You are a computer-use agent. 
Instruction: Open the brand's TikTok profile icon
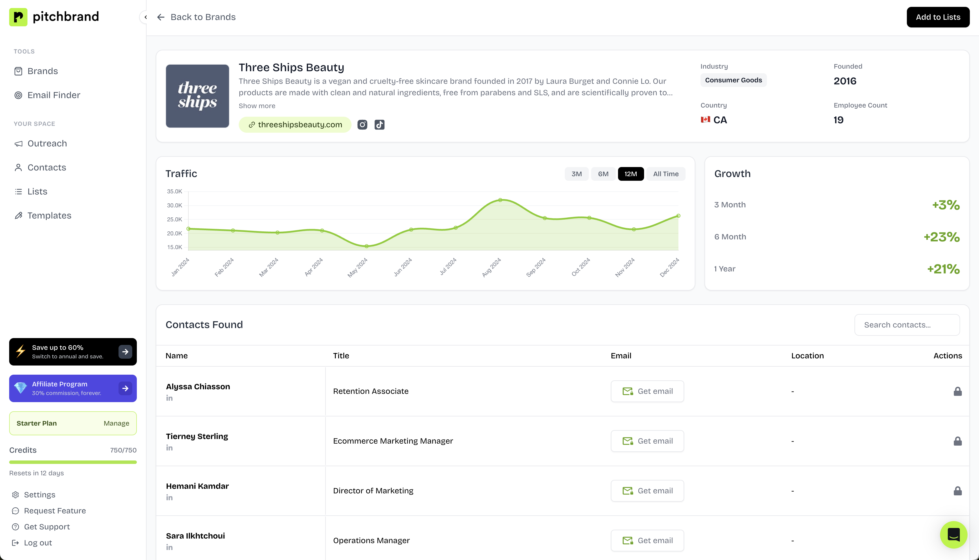pyautogui.click(x=380, y=125)
